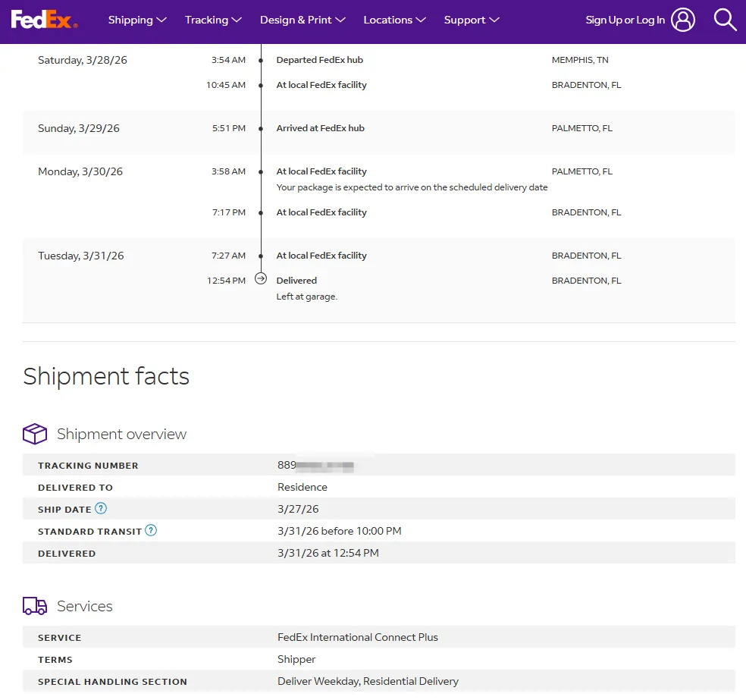Expand the Locations menu
The height and width of the screenshot is (700, 746).
click(x=394, y=20)
